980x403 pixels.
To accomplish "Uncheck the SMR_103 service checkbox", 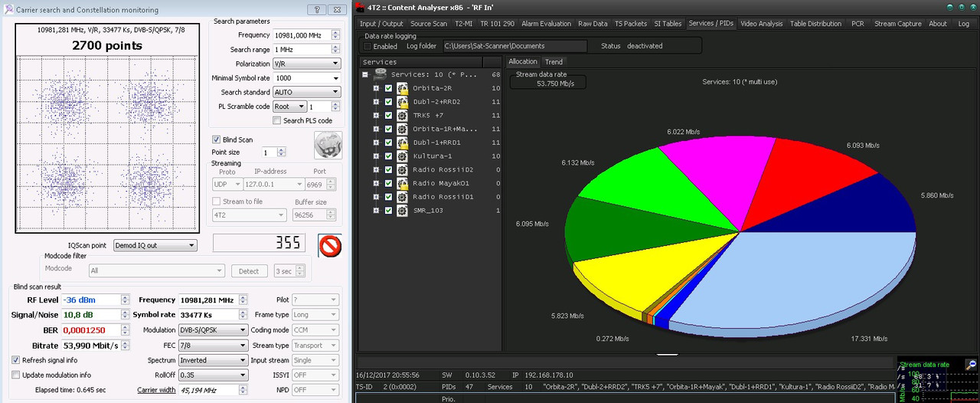I will pyautogui.click(x=388, y=210).
